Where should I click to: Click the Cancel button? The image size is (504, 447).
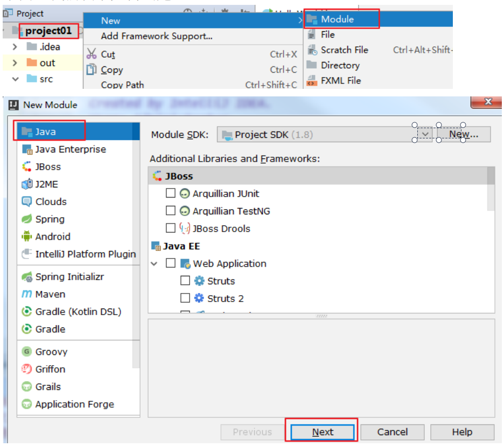tap(392, 432)
